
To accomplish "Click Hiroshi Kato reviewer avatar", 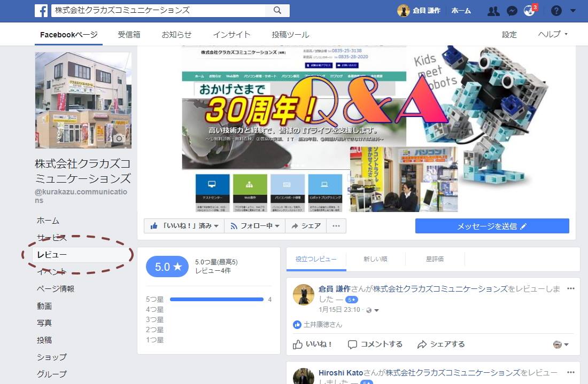I will pos(304,376).
